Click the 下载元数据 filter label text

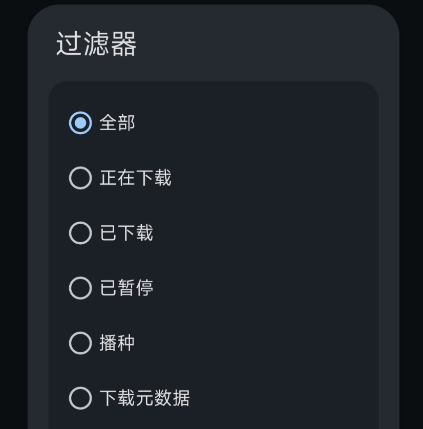(145, 398)
